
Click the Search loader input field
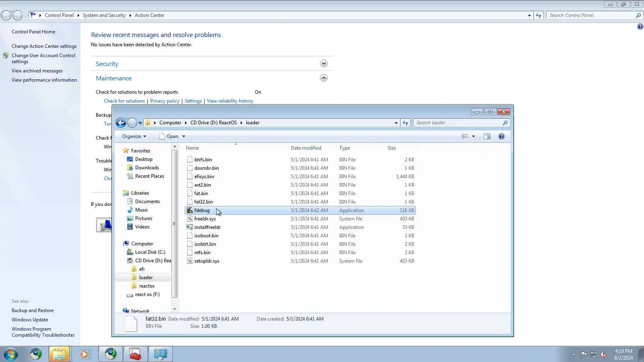tap(458, 123)
